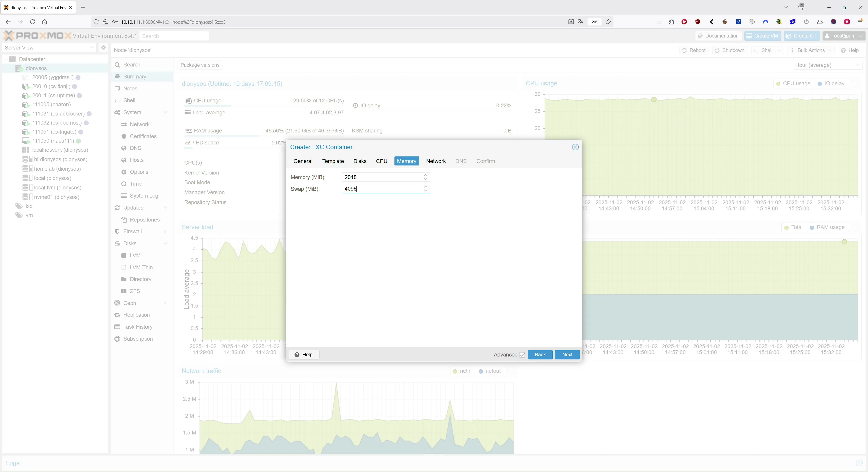This screenshot has height=472, width=868.
Task: Click the Next button
Action: 567,355
